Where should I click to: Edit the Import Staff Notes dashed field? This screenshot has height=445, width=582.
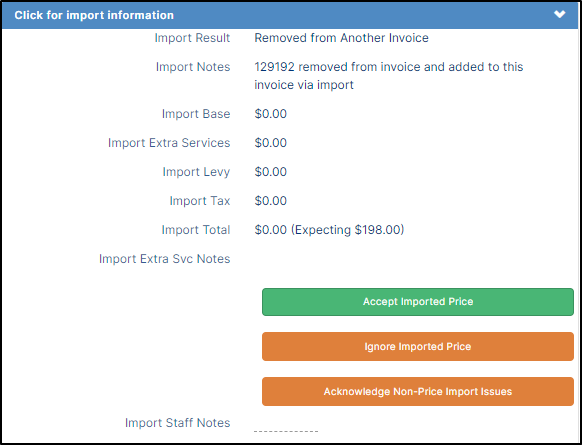click(286, 429)
